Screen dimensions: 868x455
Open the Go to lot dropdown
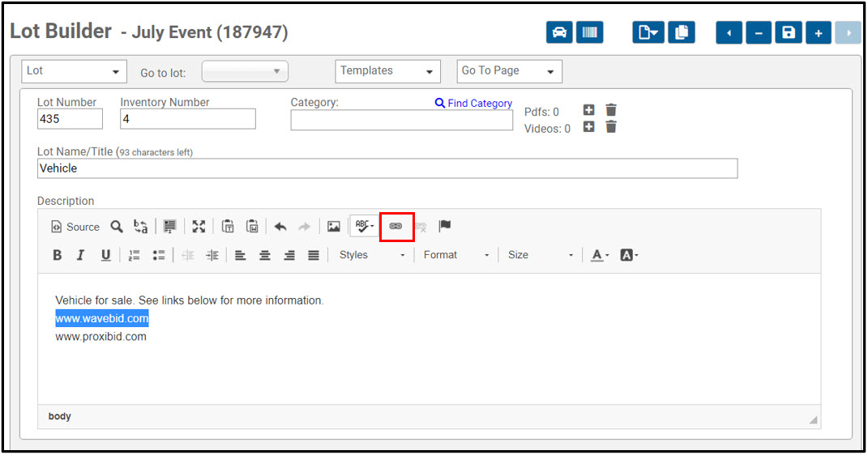coord(245,71)
